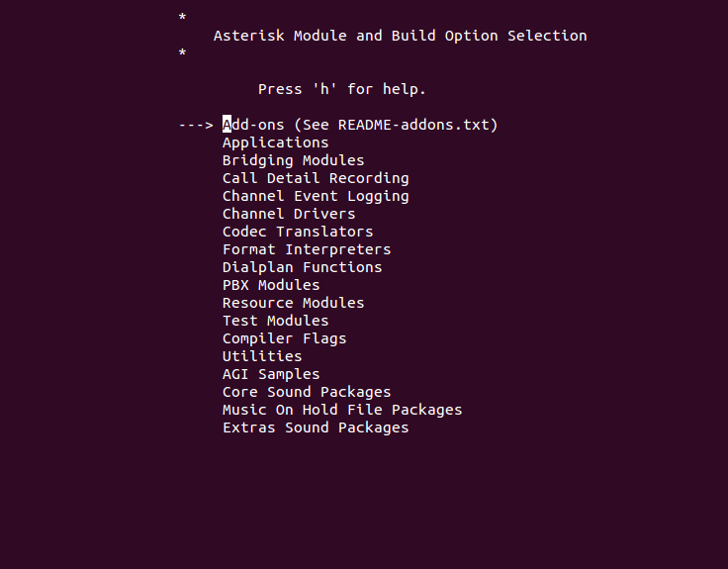Open the Test Modules category

[x=275, y=321]
